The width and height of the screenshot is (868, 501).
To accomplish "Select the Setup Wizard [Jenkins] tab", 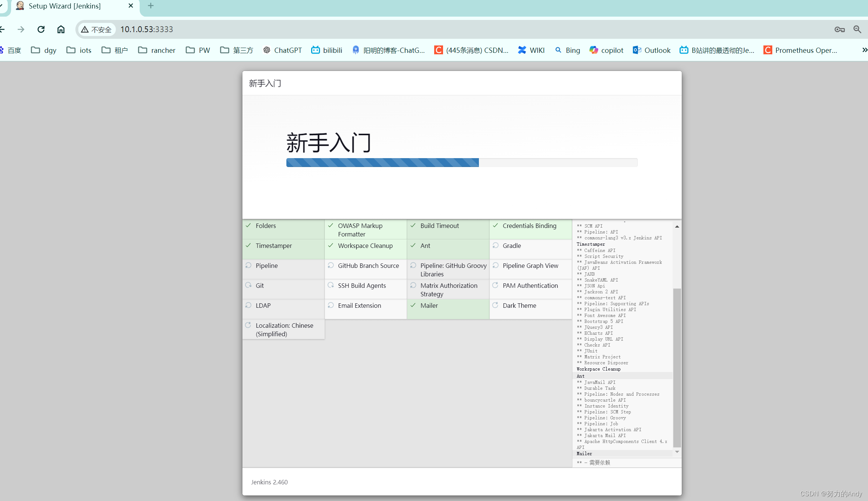I will (75, 6).
